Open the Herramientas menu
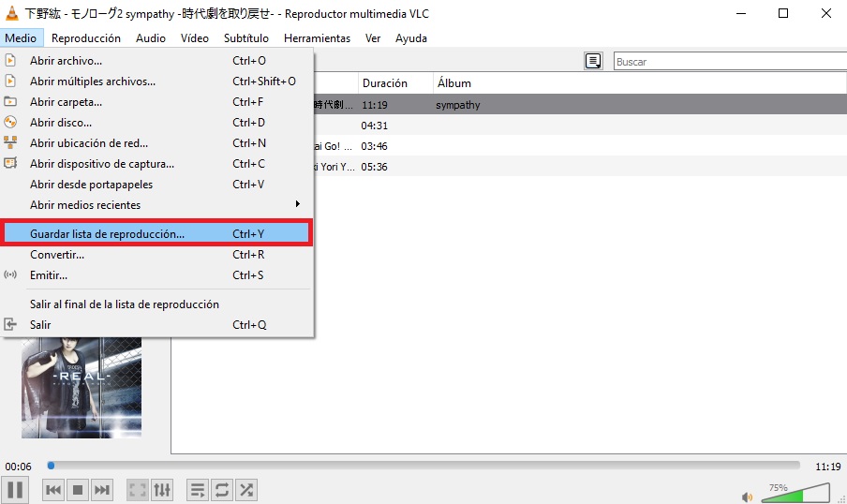 317,37
